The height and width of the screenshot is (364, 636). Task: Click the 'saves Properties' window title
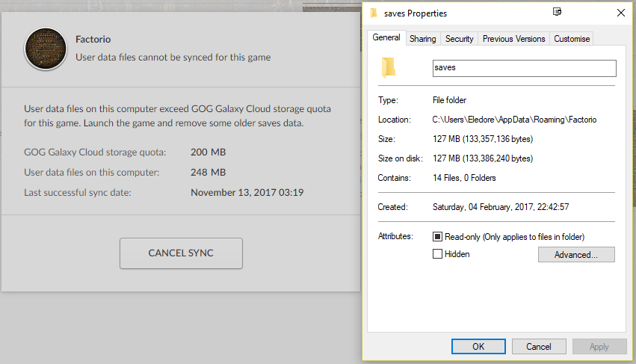416,13
